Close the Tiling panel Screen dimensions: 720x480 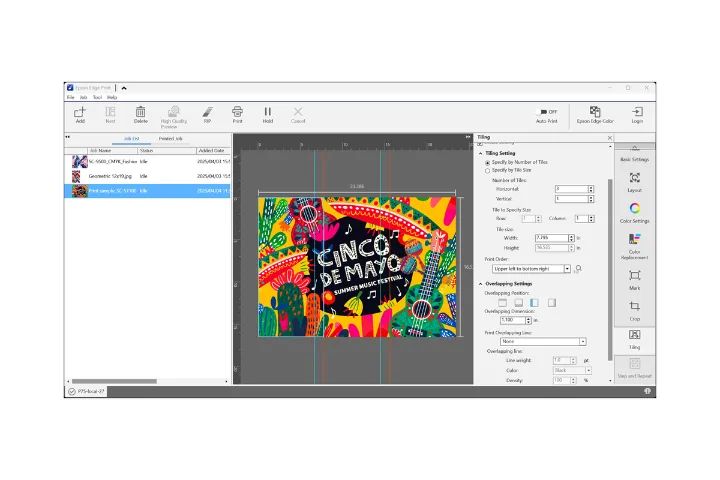(610, 138)
